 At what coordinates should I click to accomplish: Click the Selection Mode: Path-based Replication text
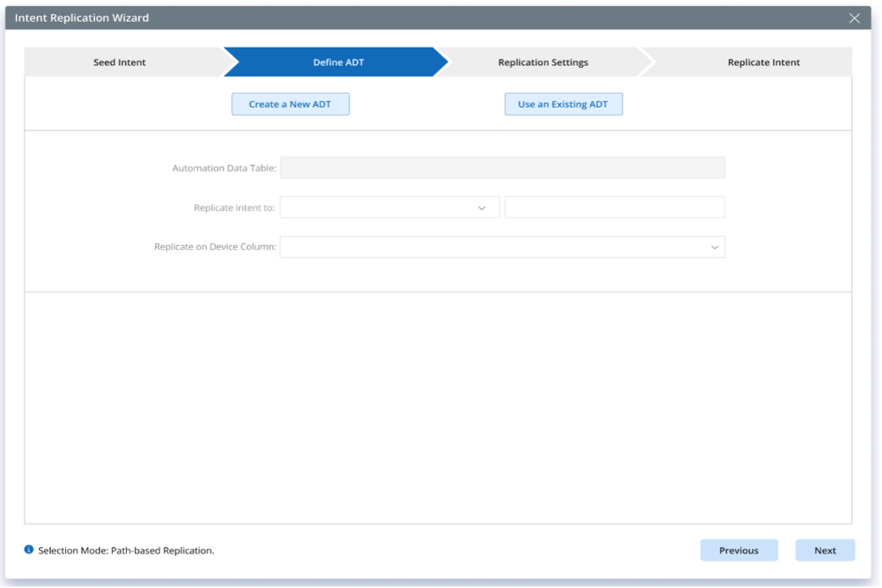126,551
